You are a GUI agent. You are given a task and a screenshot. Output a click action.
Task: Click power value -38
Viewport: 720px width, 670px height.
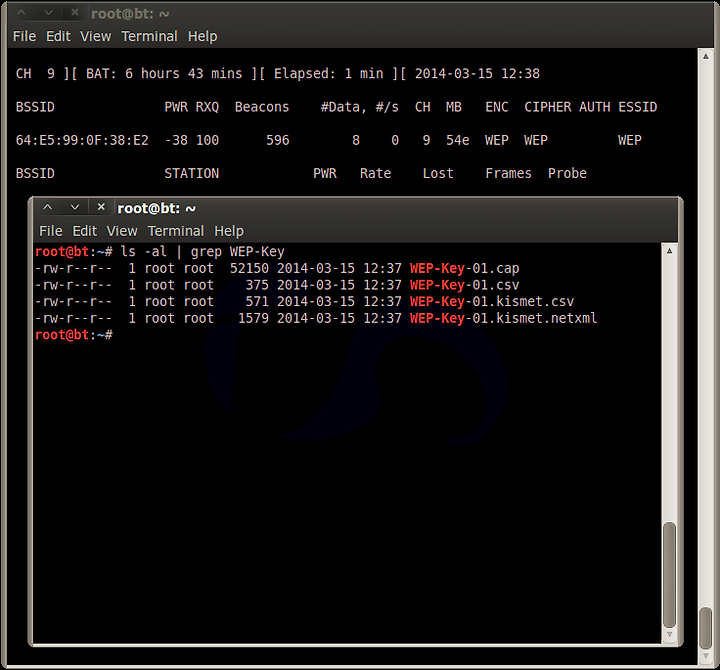[176, 140]
